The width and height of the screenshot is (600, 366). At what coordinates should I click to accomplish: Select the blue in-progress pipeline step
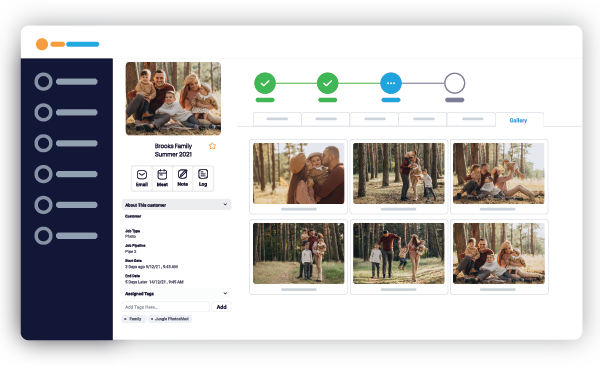tap(391, 83)
